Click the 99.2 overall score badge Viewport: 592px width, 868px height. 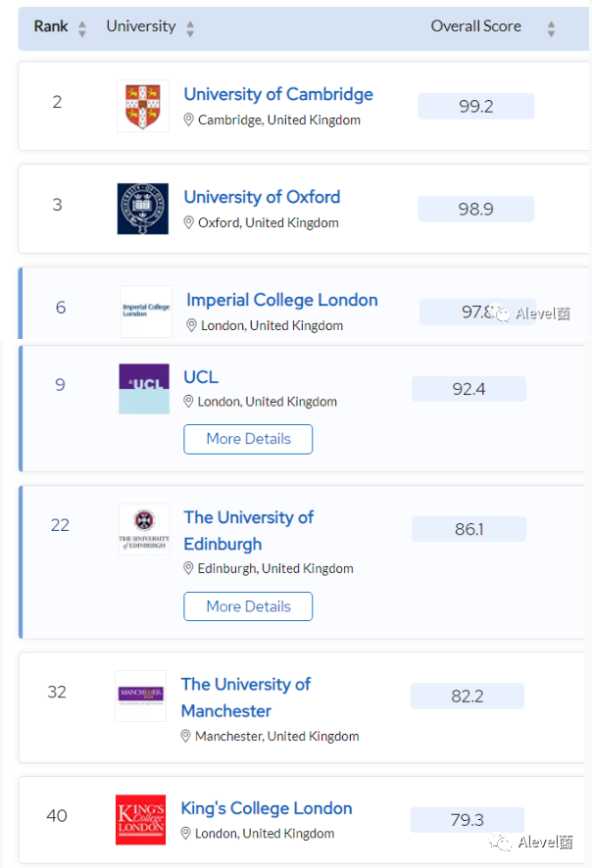475,106
